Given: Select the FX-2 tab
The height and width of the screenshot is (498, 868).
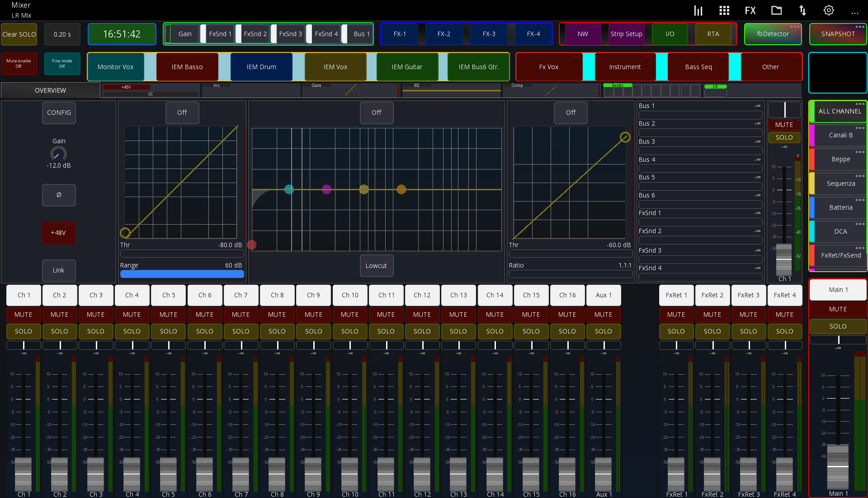Looking at the screenshot, I should [444, 33].
